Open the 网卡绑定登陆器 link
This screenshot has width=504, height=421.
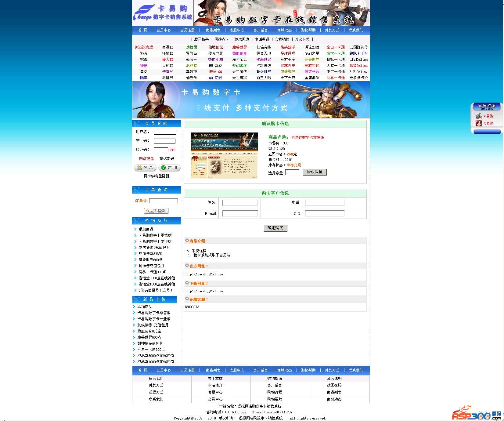point(157,176)
